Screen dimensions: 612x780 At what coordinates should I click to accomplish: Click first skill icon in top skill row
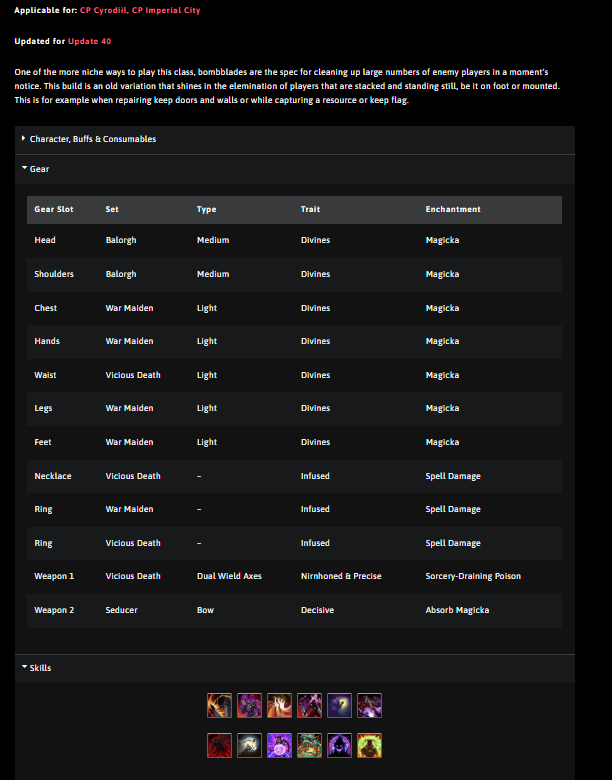(x=220, y=706)
